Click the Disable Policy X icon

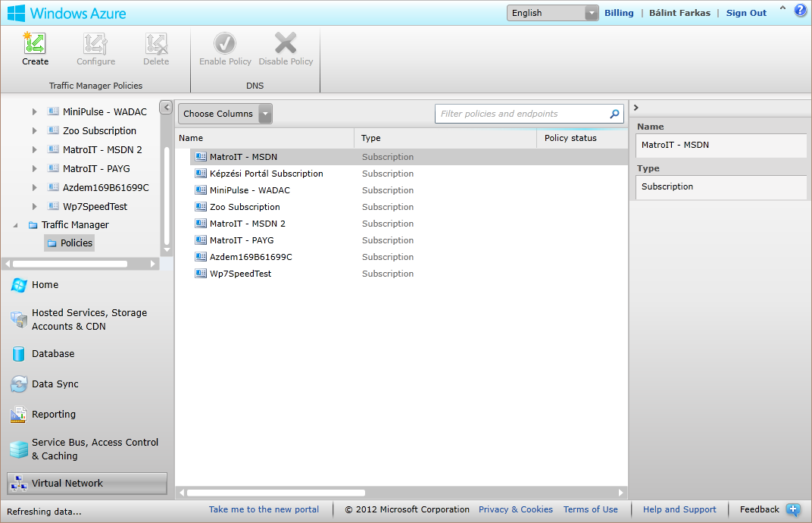tap(286, 43)
